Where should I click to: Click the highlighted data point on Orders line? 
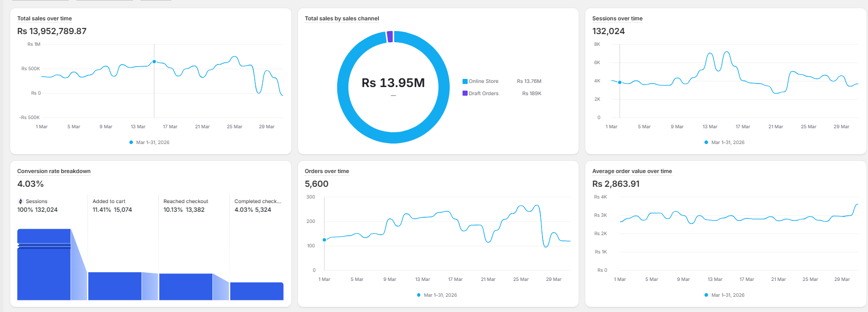click(x=324, y=240)
